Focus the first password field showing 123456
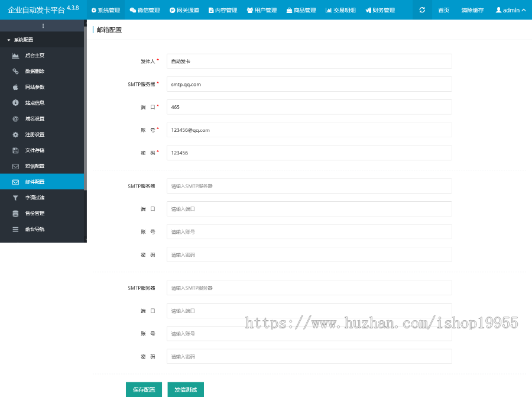This screenshot has width=532, height=403. tap(309, 153)
